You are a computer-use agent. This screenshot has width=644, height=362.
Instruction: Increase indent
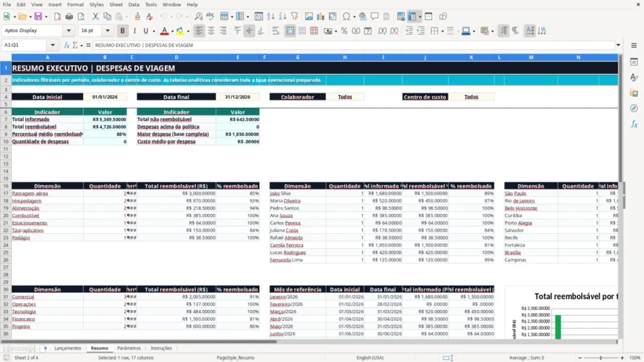(x=409, y=31)
